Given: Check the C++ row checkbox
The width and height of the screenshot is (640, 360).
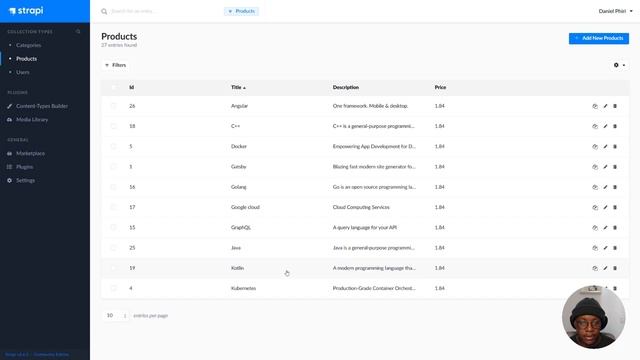Looking at the screenshot, I should [113, 126].
